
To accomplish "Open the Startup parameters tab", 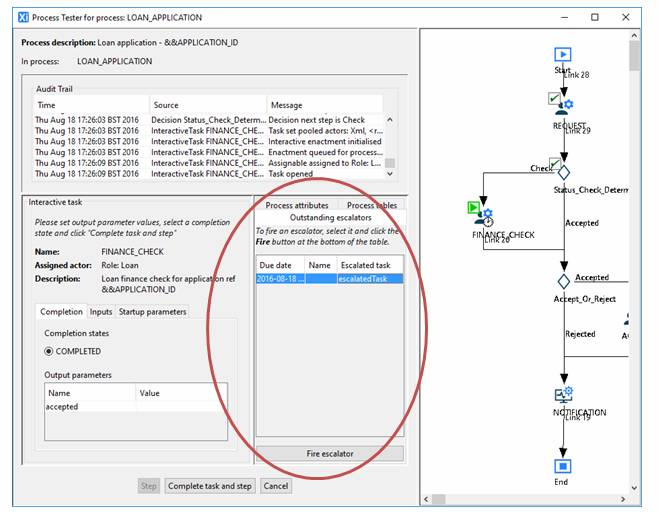I will coord(152,312).
